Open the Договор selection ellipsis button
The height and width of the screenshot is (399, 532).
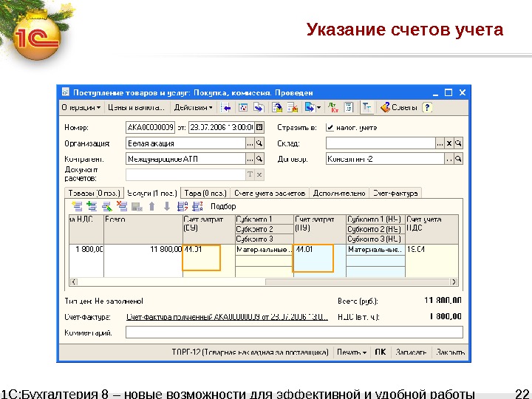pyautogui.click(x=449, y=159)
